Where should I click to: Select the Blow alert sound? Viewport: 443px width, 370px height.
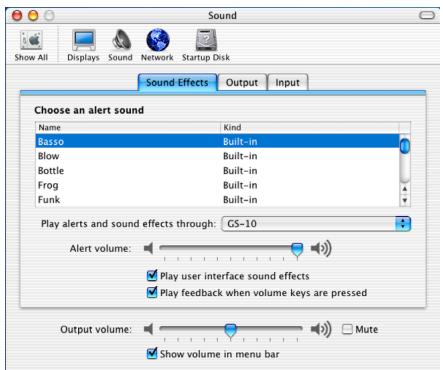click(217, 156)
